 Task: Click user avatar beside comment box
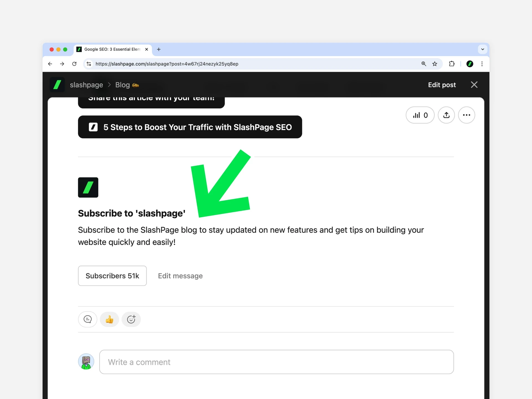[86, 362]
